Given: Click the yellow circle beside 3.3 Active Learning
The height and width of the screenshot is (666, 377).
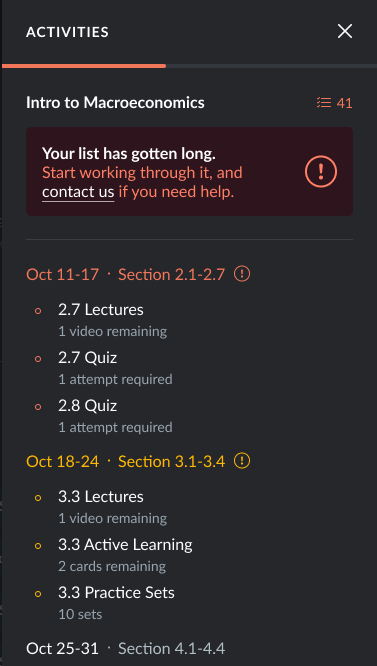Looking at the screenshot, I should (x=38, y=546).
